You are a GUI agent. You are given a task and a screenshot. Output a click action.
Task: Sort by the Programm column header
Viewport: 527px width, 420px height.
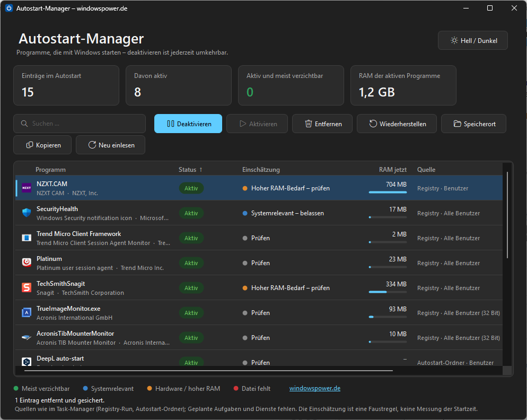coord(50,170)
